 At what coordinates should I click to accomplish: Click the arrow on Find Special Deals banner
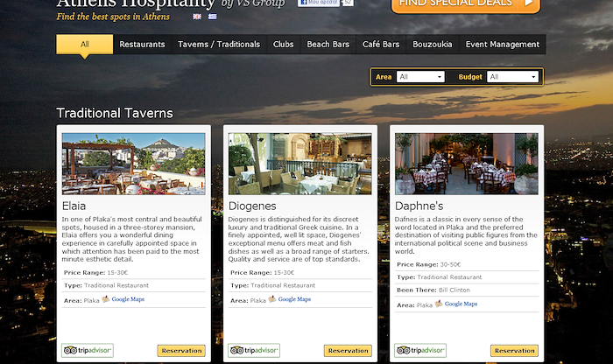click(529, 3)
